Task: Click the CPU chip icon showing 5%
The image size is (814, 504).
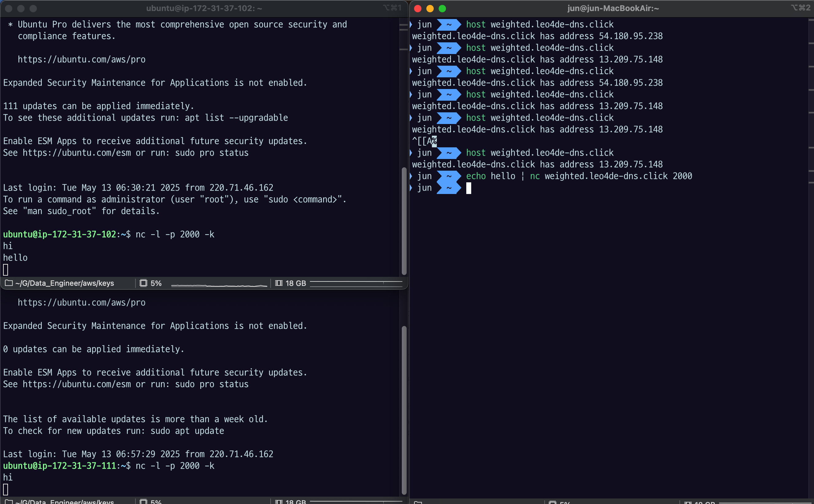Action: [143, 283]
